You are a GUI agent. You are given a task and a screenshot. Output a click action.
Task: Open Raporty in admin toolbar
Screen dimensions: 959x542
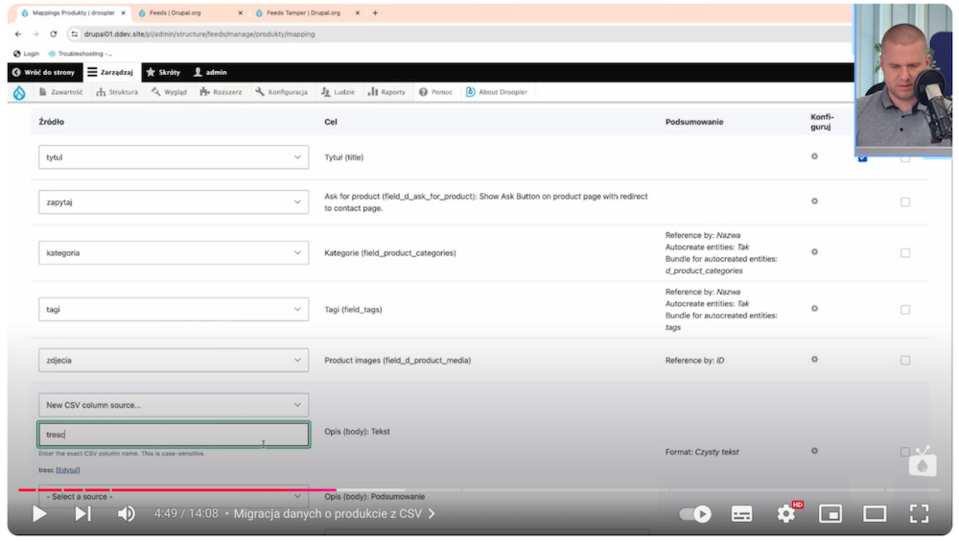pyautogui.click(x=387, y=92)
